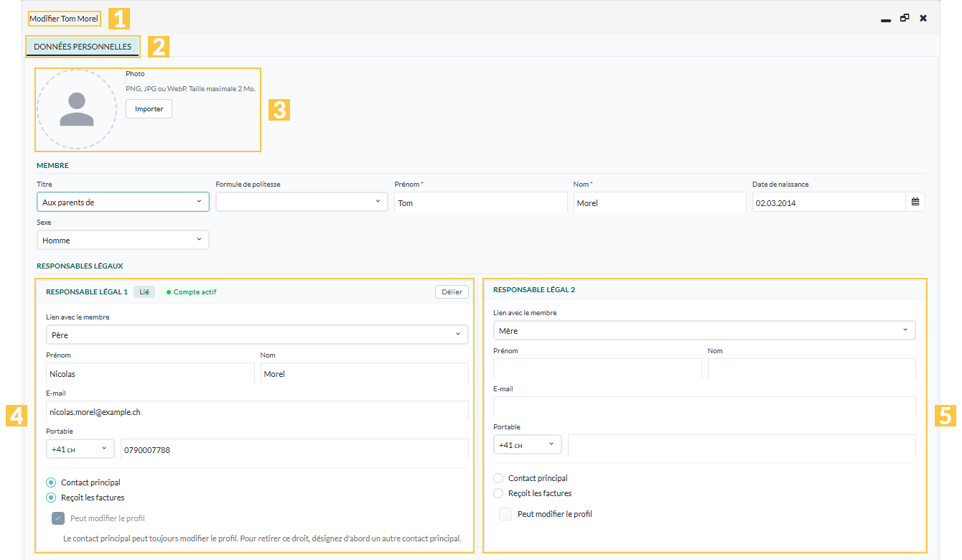This screenshot has height=560, width=962.
Task: Open the Sexe dropdown set to Homme
Action: [x=123, y=240]
